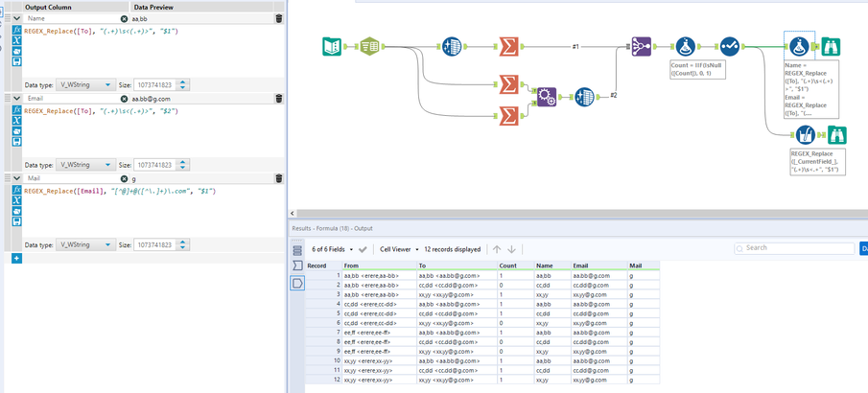Move to previous record with up arrow

[x=497, y=249]
